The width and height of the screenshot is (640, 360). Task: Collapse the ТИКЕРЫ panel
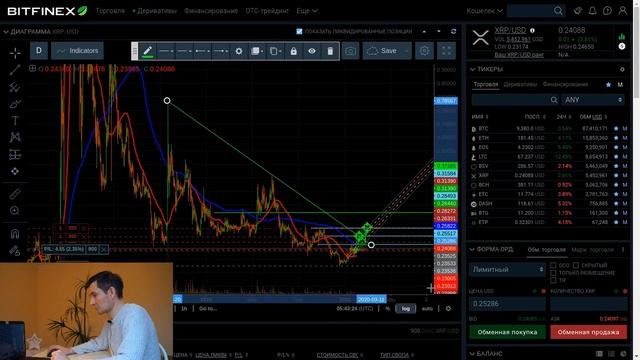click(x=472, y=69)
